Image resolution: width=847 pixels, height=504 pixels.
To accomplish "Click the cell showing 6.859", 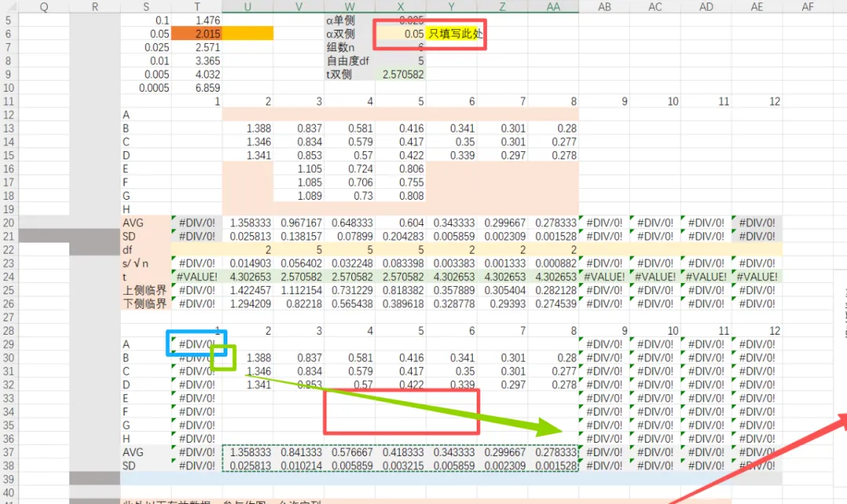I will 197,88.
